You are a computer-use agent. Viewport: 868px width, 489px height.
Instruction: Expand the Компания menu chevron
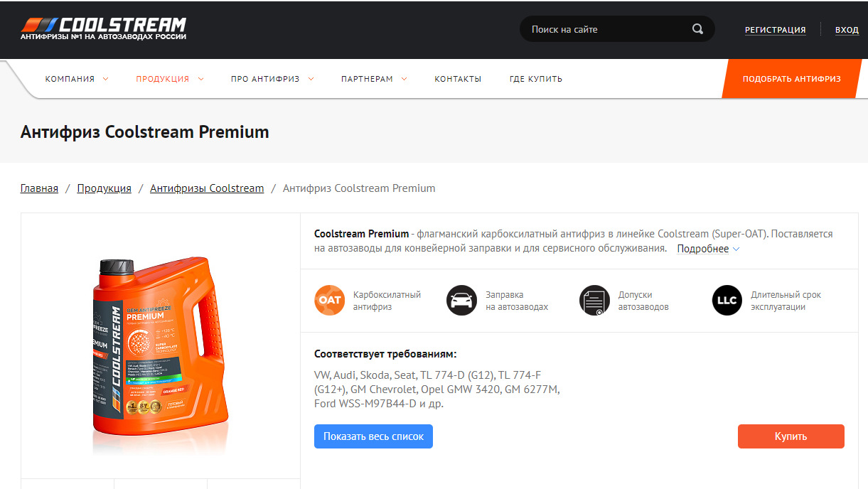point(106,79)
